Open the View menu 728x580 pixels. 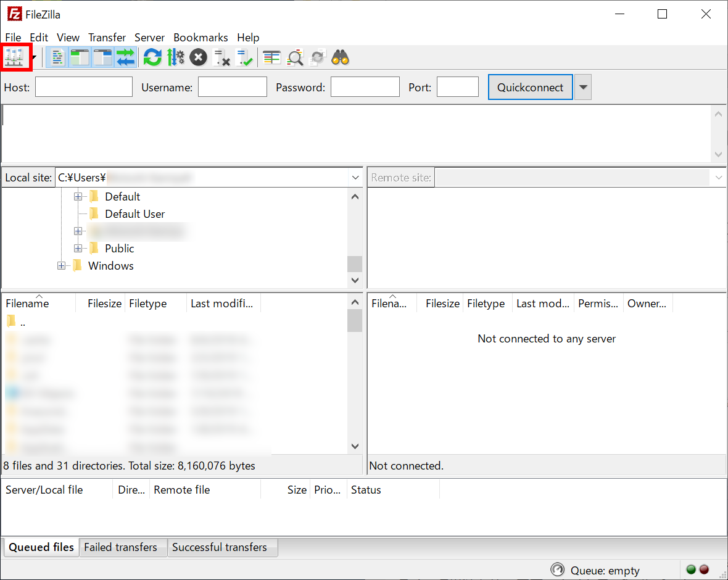(68, 37)
